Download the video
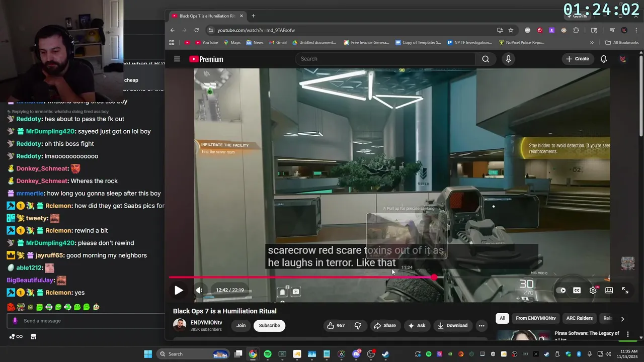Screen dimensions: 644x362 (452, 325)
